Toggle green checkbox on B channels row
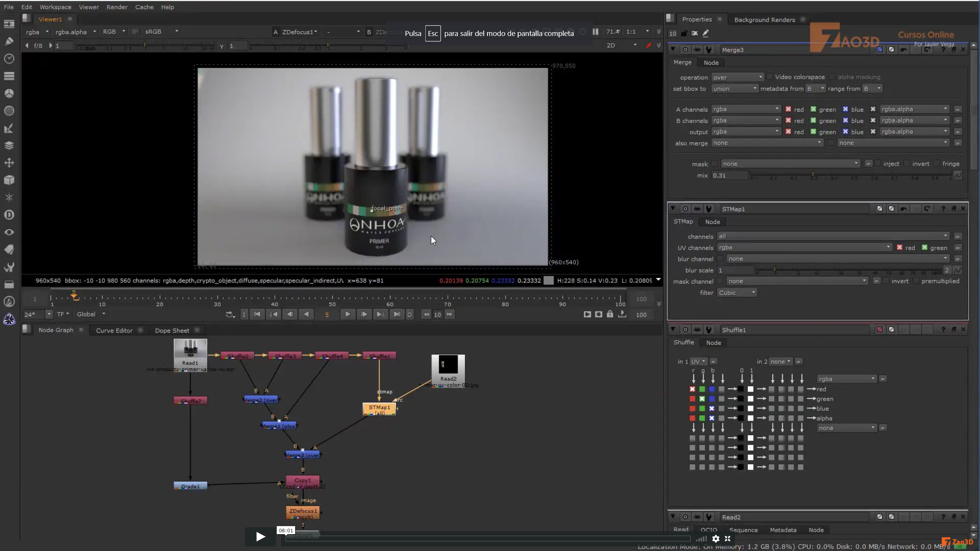This screenshot has width=980, height=551. tap(813, 121)
